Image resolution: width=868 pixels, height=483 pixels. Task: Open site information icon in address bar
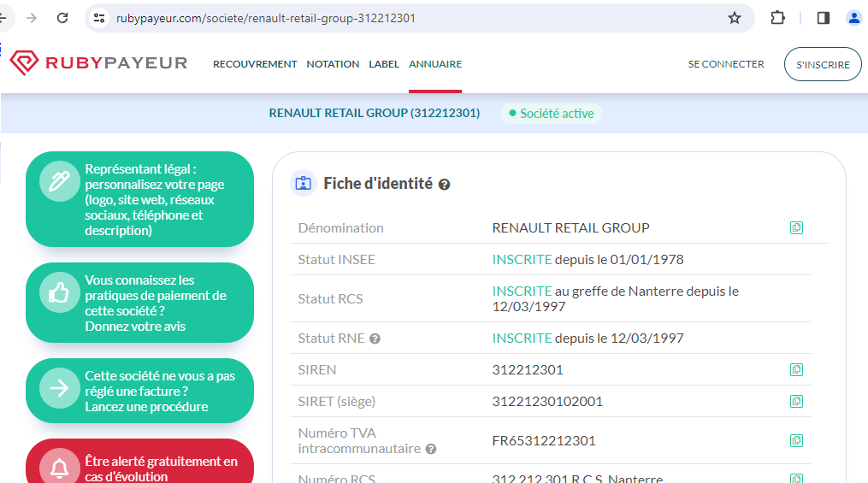coord(100,18)
